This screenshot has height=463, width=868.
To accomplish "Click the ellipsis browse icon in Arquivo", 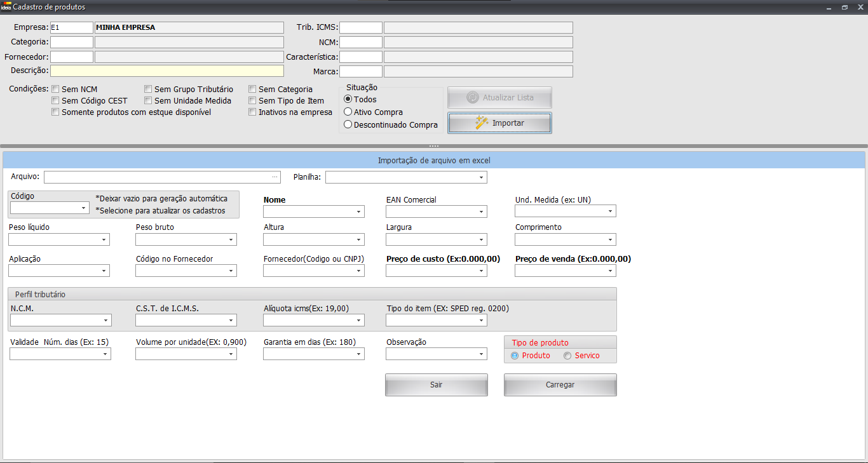I will (x=275, y=177).
